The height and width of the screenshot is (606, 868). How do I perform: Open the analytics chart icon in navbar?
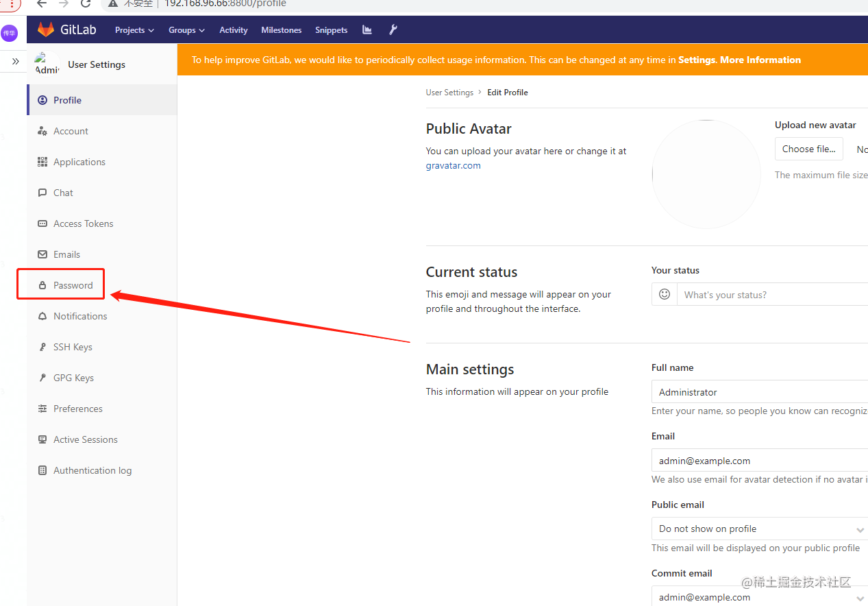click(367, 29)
